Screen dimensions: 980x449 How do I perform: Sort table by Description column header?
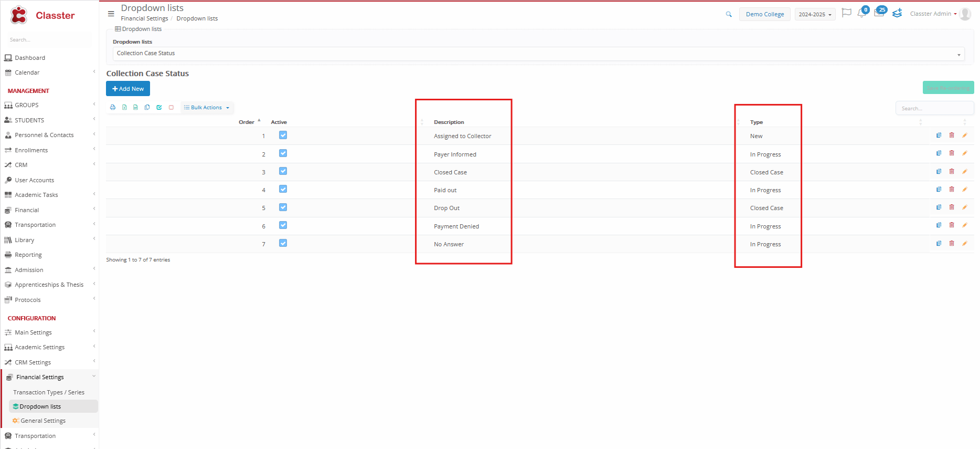(x=449, y=122)
